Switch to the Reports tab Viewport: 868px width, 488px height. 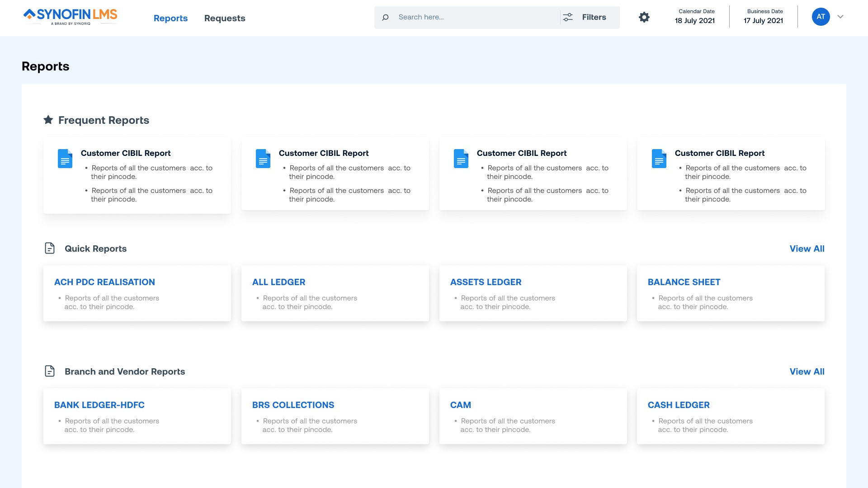pyautogui.click(x=170, y=18)
